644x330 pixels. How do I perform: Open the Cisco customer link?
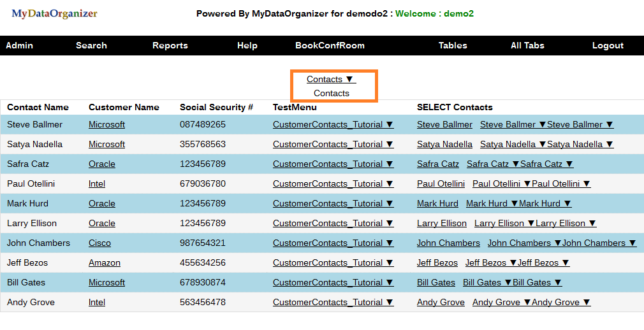[x=99, y=243]
